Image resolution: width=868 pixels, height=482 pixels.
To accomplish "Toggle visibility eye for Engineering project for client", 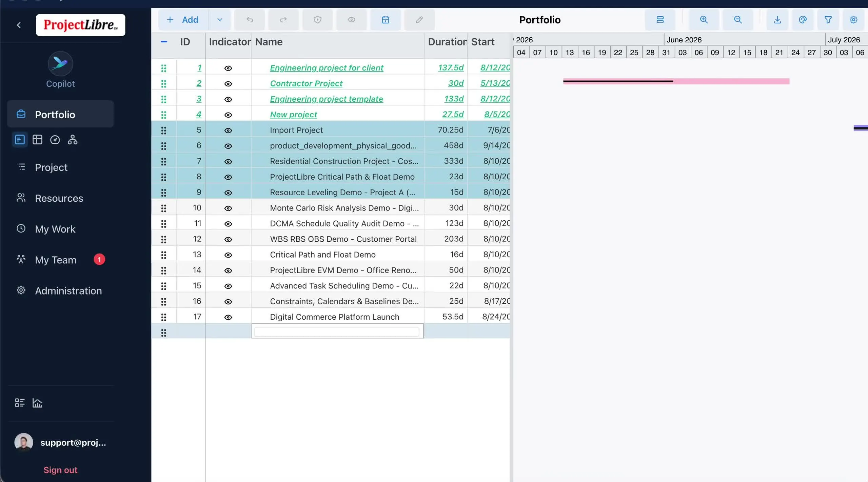I will pos(228,68).
